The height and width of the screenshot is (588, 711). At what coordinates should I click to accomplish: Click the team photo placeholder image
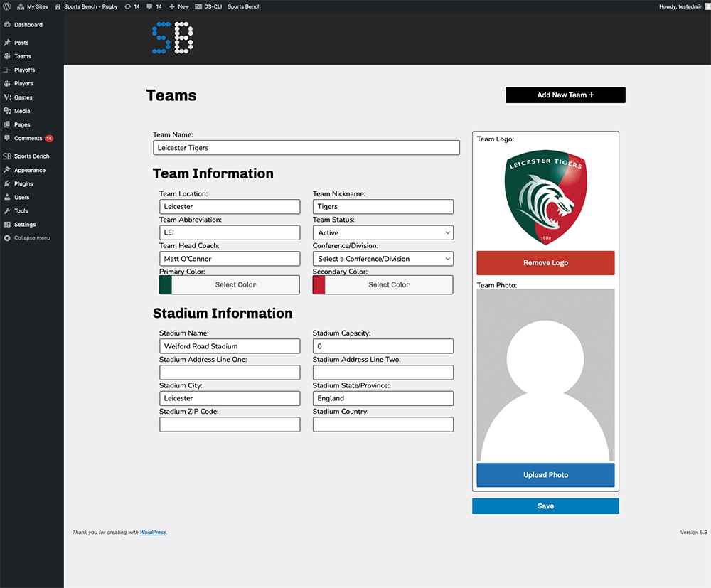pyautogui.click(x=545, y=375)
